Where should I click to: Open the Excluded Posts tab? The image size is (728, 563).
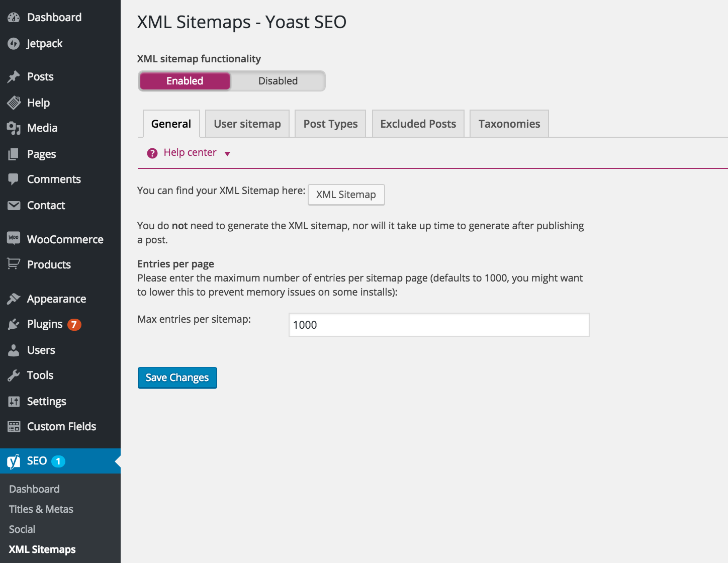pyautogui.click(x=418, y=124)
